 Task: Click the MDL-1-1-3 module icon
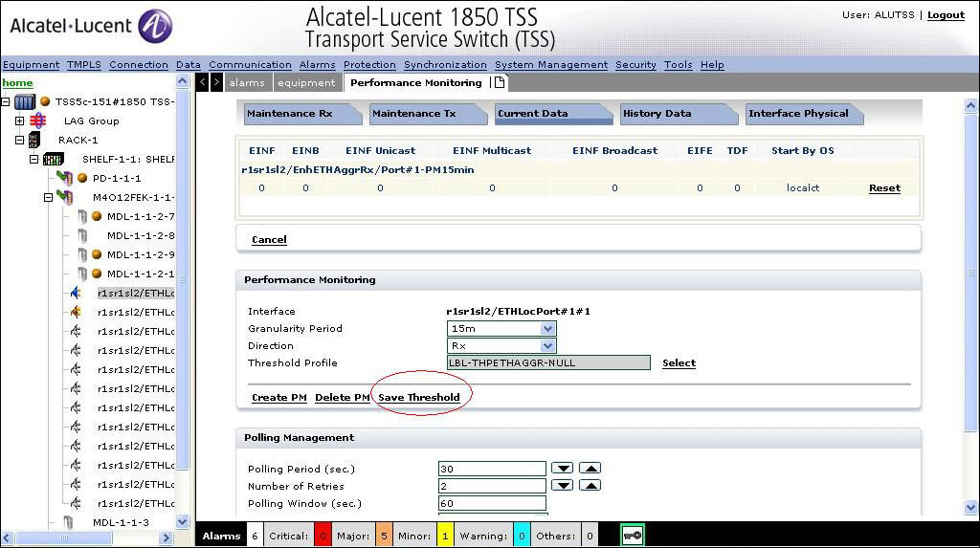tap(68, 522)
